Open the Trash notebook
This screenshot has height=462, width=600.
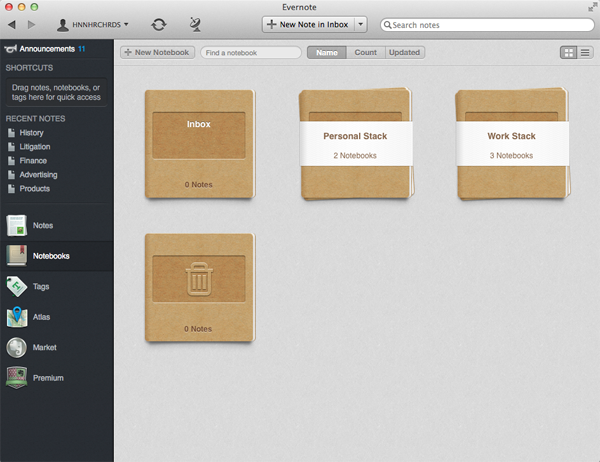(200, 287)
